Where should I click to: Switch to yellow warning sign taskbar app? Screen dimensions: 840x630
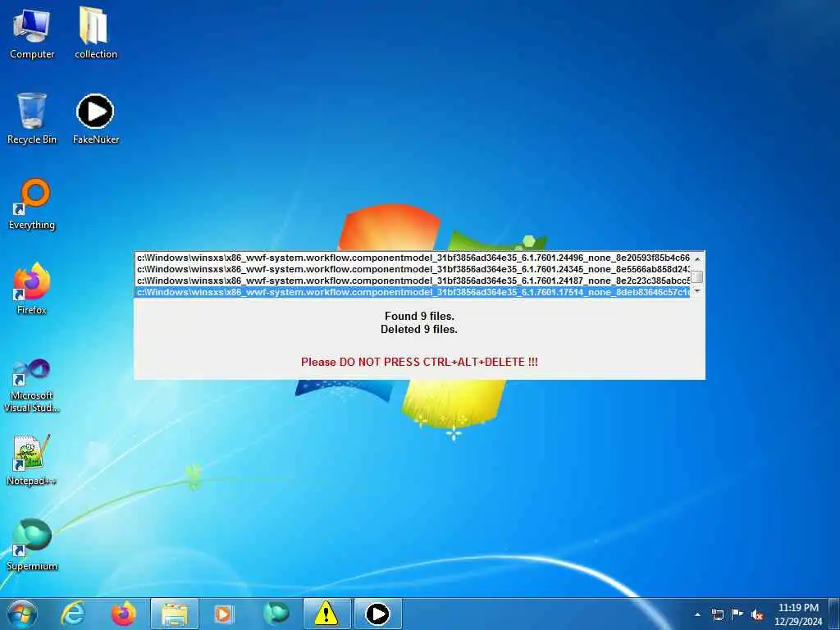326,614
